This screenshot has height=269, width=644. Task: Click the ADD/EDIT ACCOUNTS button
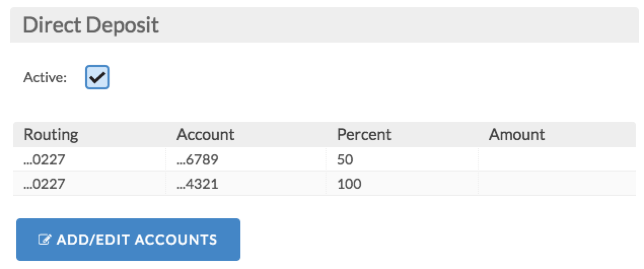(x=128, y=240)
